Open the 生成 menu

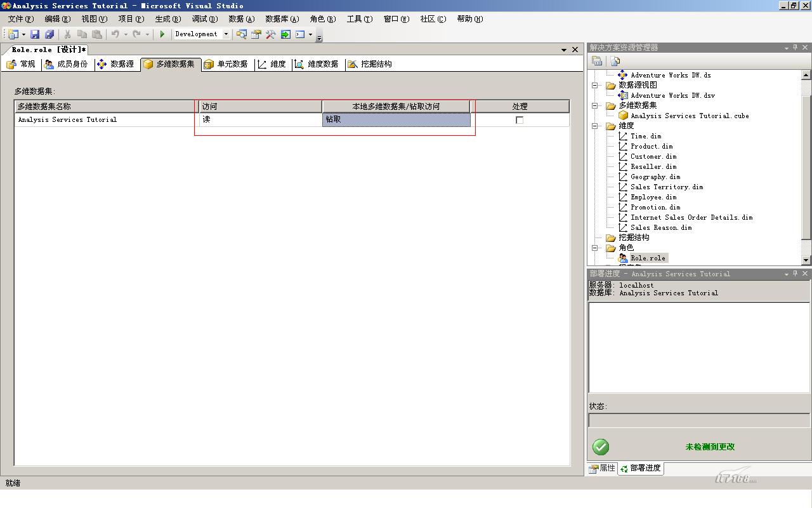(x=168, y=19)
